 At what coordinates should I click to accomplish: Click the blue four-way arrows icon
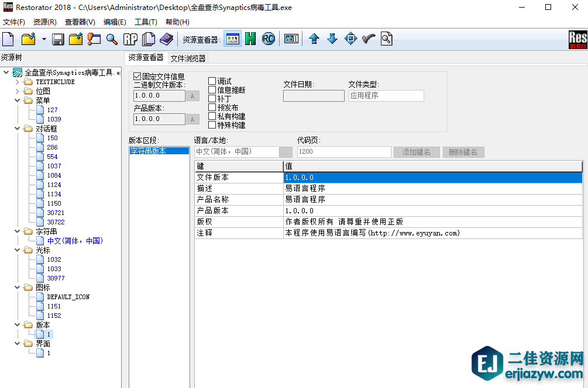(x=350, y=39)
